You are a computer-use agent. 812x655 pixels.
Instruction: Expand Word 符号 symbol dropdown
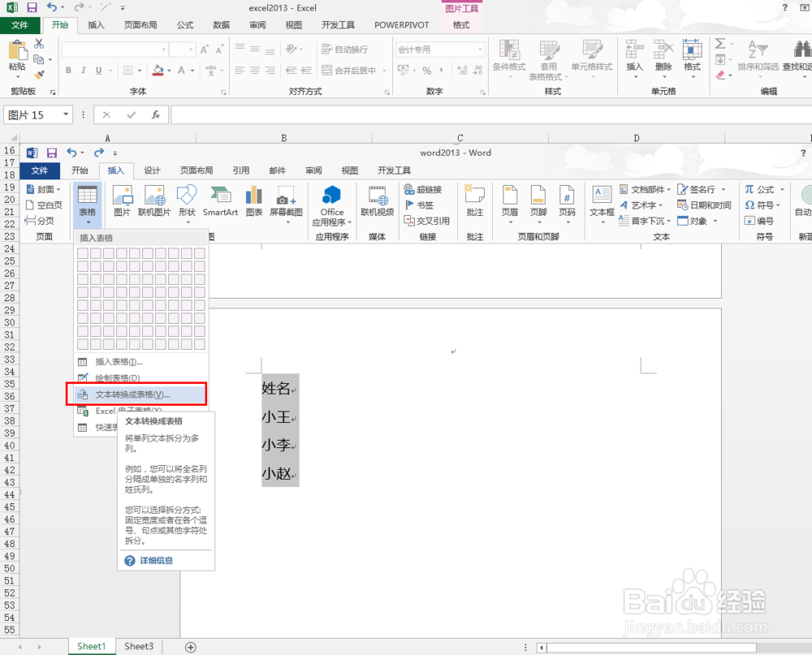(x=779, y=205)
